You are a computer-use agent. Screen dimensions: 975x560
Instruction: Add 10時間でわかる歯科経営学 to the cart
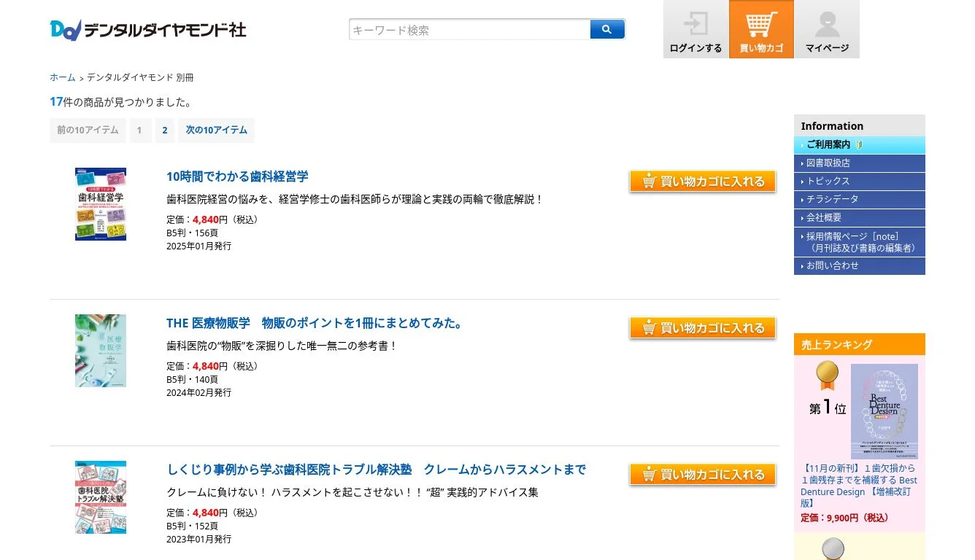point(702,182)
